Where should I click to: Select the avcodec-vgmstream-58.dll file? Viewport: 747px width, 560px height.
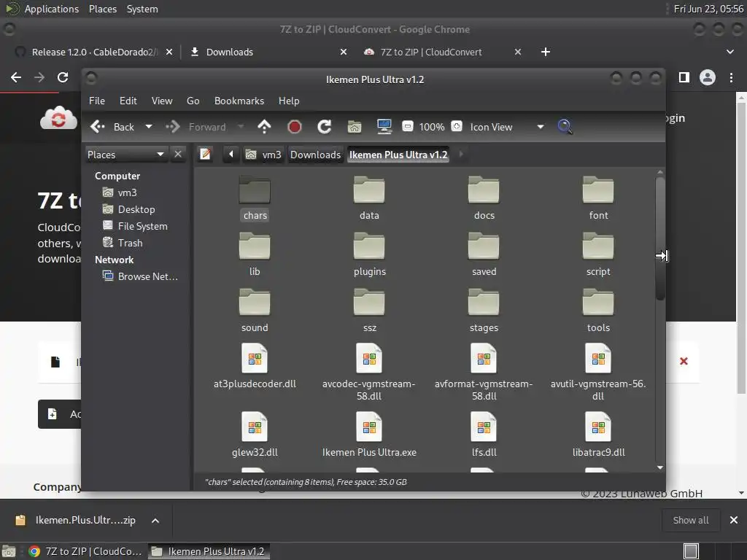(x=369, y=373)
